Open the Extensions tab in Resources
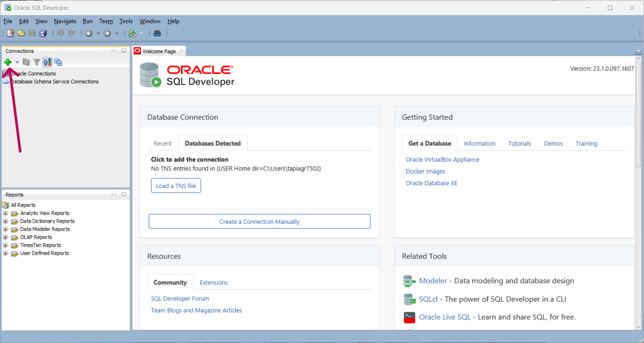Screen dimensions: 644x343 214,282
